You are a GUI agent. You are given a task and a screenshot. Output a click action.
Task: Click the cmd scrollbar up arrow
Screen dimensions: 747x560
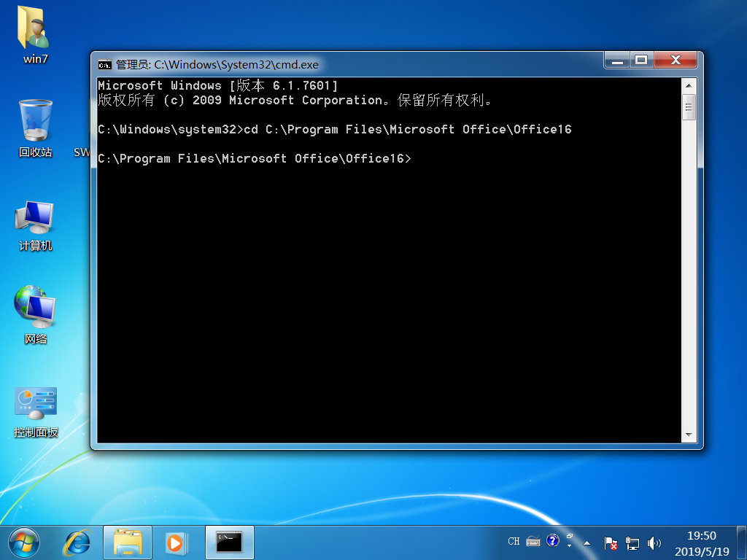(689, 86)
